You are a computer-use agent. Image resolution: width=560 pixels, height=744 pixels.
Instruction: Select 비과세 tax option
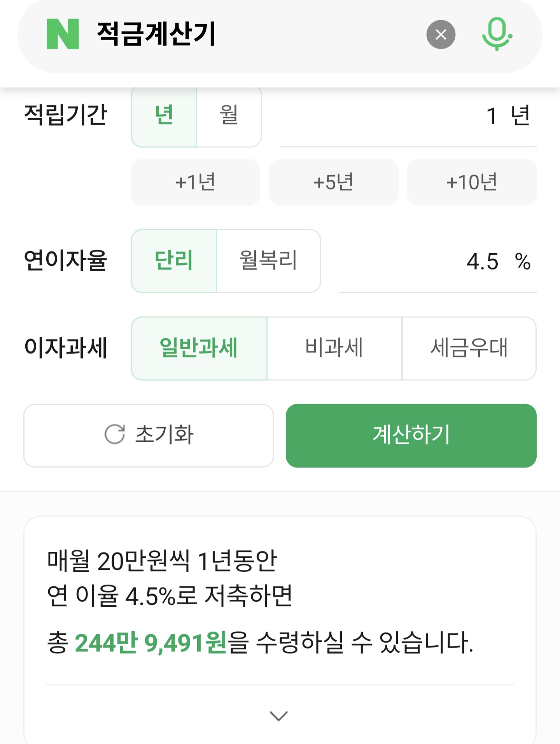[334, 348]
